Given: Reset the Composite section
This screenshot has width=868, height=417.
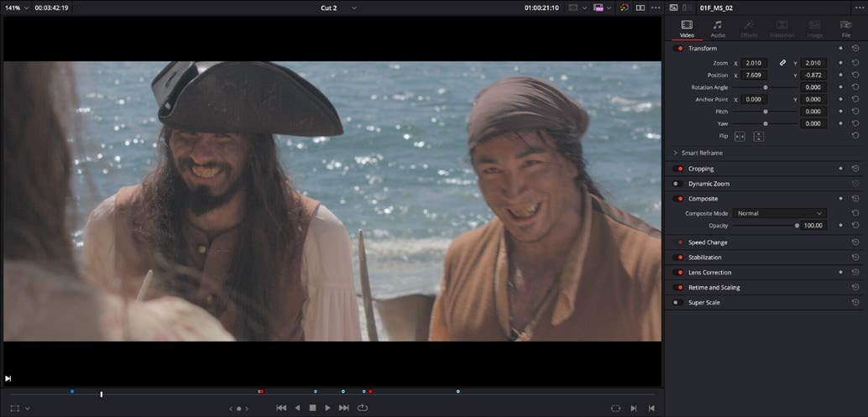Looking at the screenshot, I should coord(855,199).
